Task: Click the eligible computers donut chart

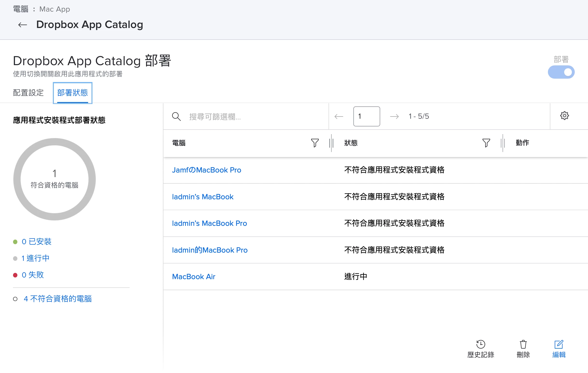Action: [55, 179]
